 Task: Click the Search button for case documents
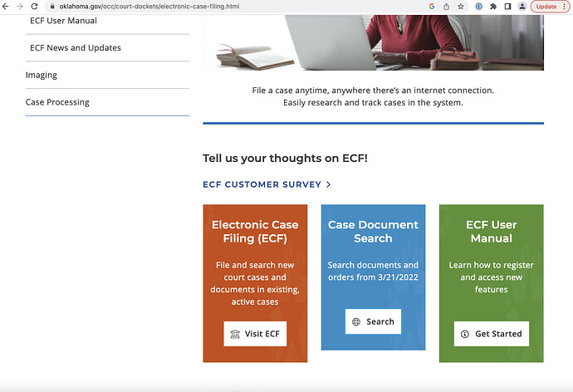tap(373, 321)
